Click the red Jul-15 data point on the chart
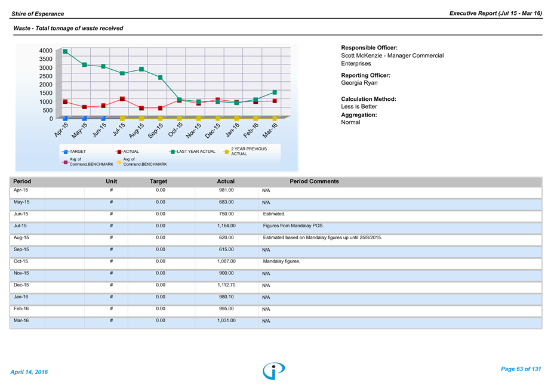The height and width of the screenshot is (392, 554). point(122,99)
